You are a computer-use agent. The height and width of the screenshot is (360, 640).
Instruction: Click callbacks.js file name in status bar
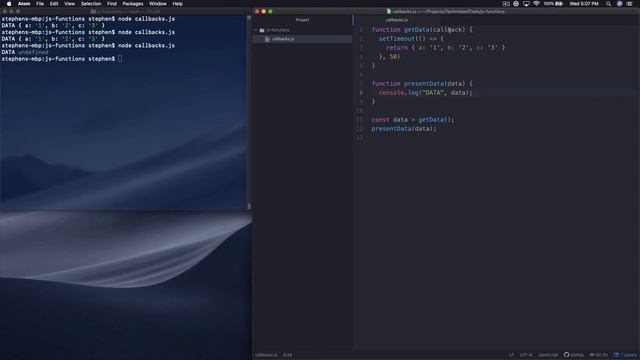[x=266, y=355]
